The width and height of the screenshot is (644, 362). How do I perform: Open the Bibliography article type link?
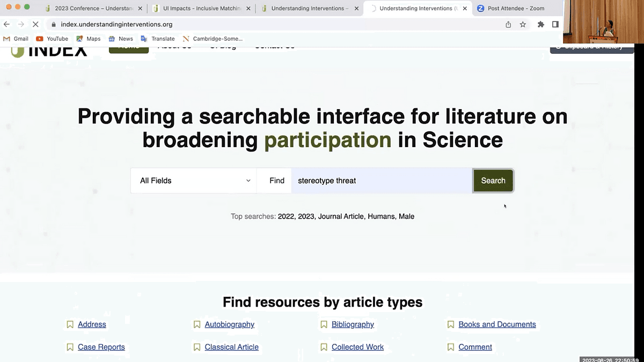point(353,324)
